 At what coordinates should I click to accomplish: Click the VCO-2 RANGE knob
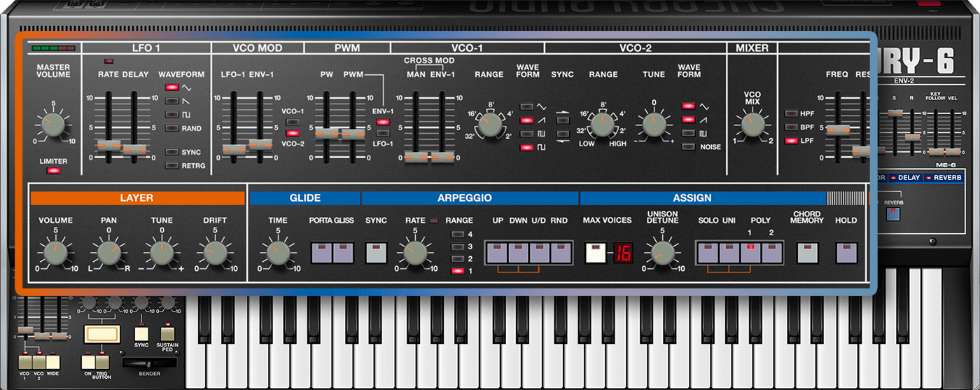pyautogui.click(x=603, y=125)
